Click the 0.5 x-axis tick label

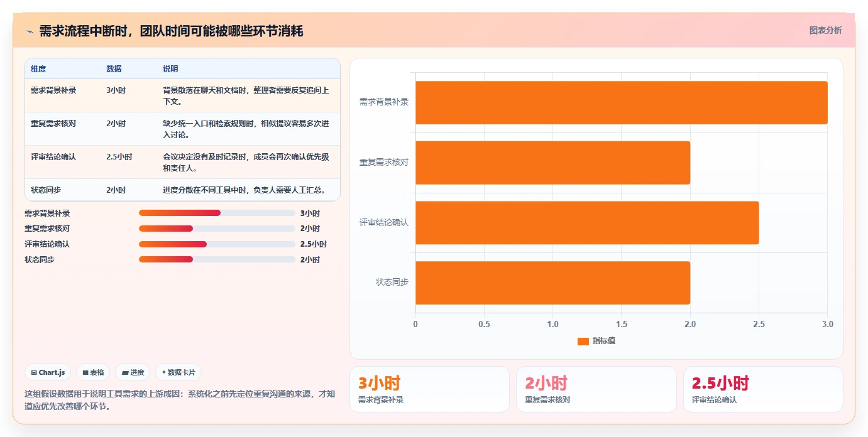pyautogui.click(x=484, y=324)
